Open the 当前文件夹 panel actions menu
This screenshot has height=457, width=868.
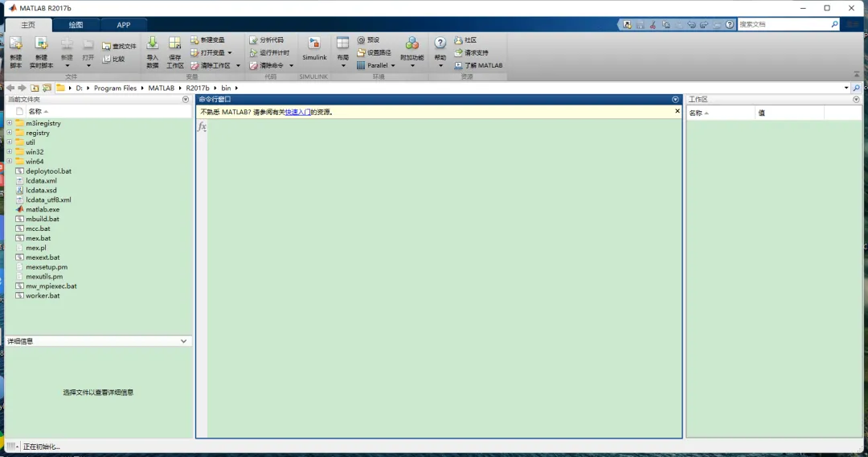pos(186,100)
